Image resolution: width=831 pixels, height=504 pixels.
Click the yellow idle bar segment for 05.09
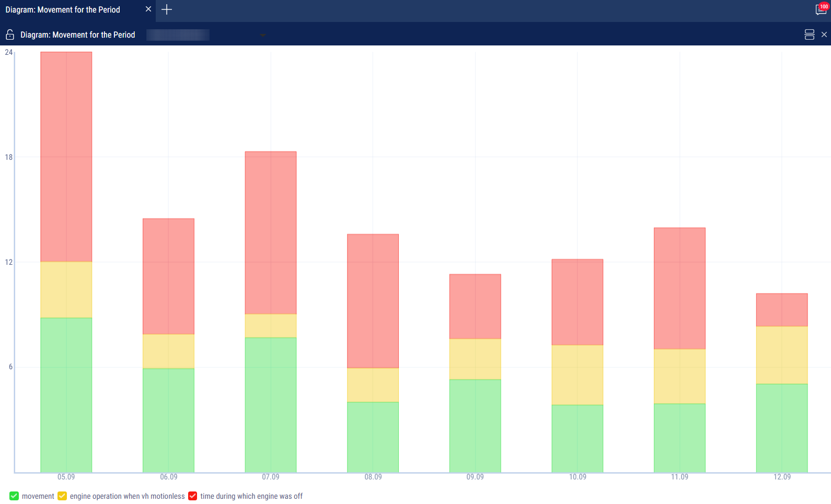(66, 290)
